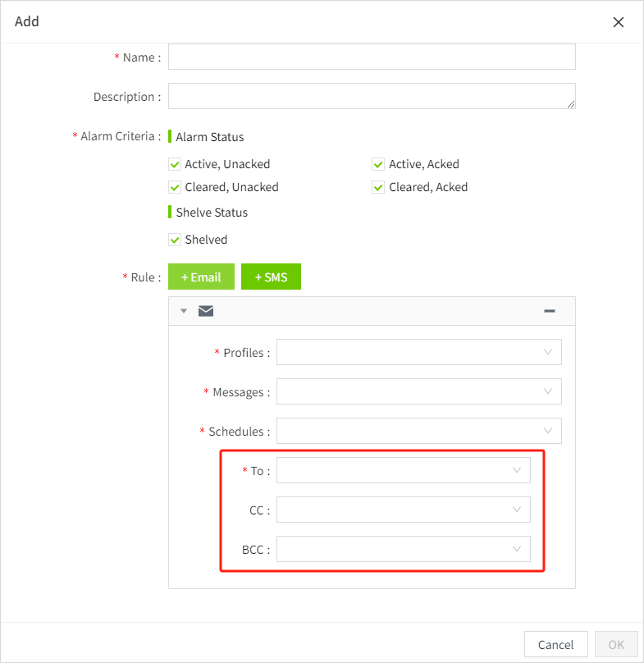Uncheck Cleared, Unacked alarm status

(174, 187)
